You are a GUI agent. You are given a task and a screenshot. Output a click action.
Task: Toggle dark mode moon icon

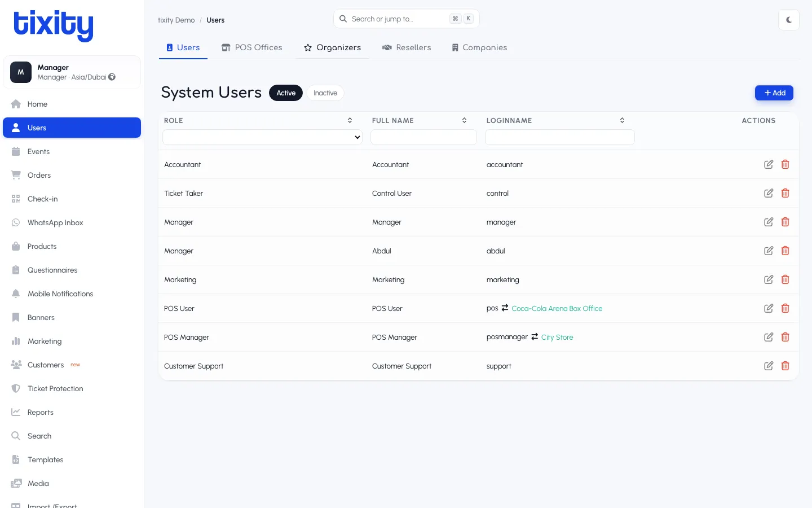789,20
